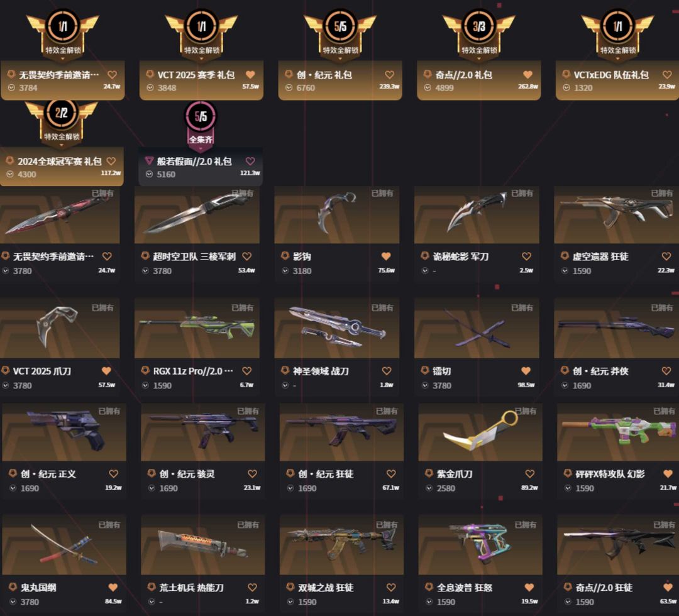Click the 2/2 badge above 2024全球冠军赛 礼包
Viewport: 679px width, 616px height.
(61, 113)
